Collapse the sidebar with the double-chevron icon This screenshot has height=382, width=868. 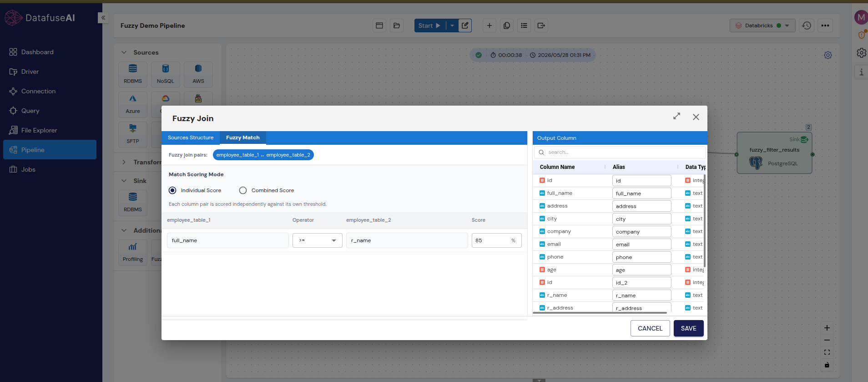click(103, 18)
